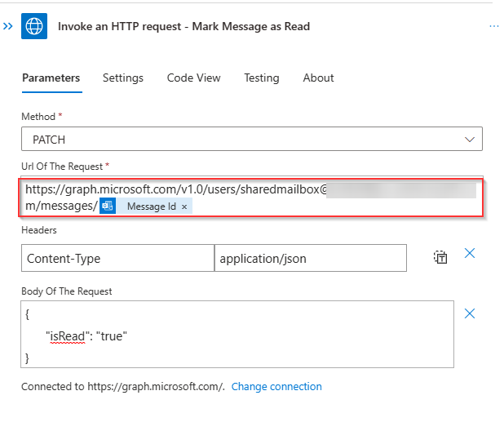Click the Headers section label
Viewport: 504px width, 422px height.
point(39,230)
